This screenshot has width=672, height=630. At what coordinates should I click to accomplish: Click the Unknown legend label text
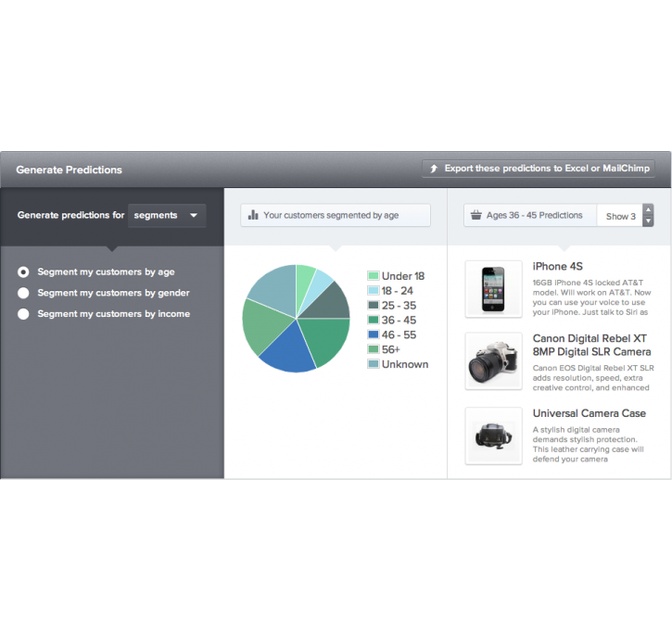click(405, 364)
